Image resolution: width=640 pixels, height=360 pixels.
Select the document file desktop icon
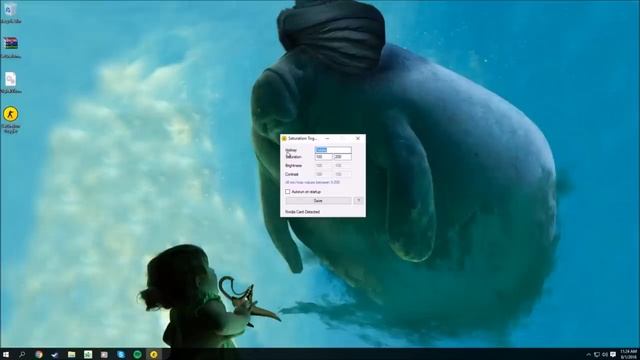click(x=11, y=83)
